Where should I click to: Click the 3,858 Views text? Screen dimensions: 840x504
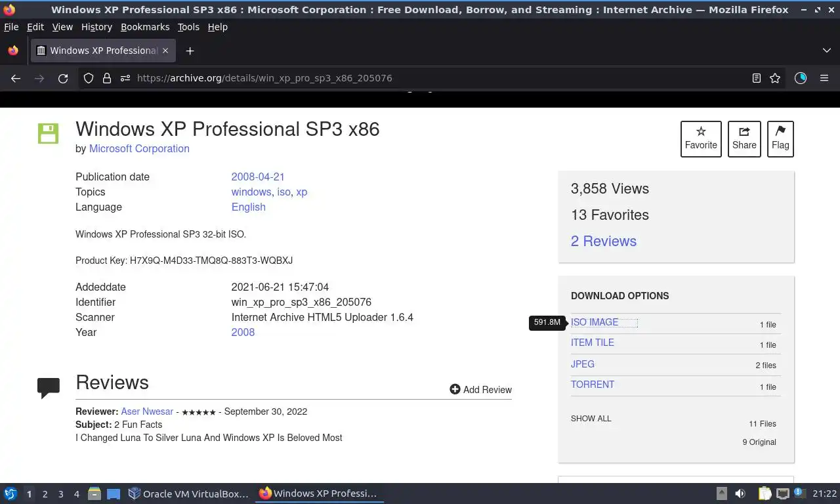pos(610,188)
